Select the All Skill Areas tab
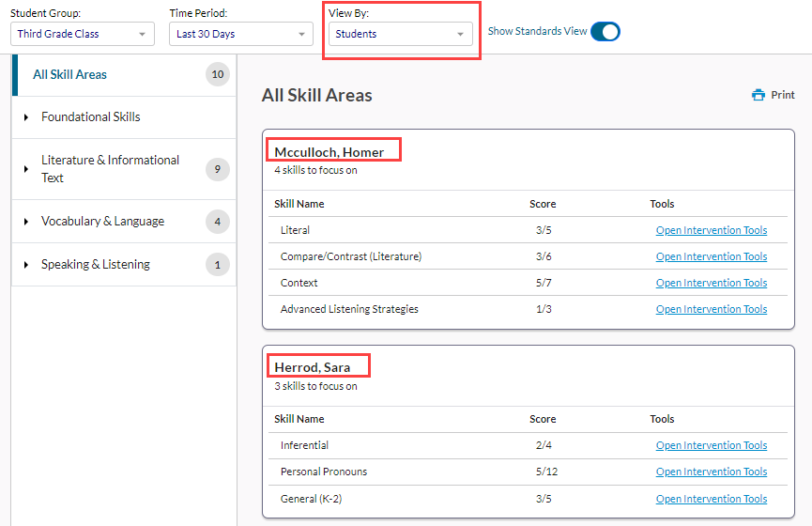Screen dimensions: 812x526 coord(70,74)
